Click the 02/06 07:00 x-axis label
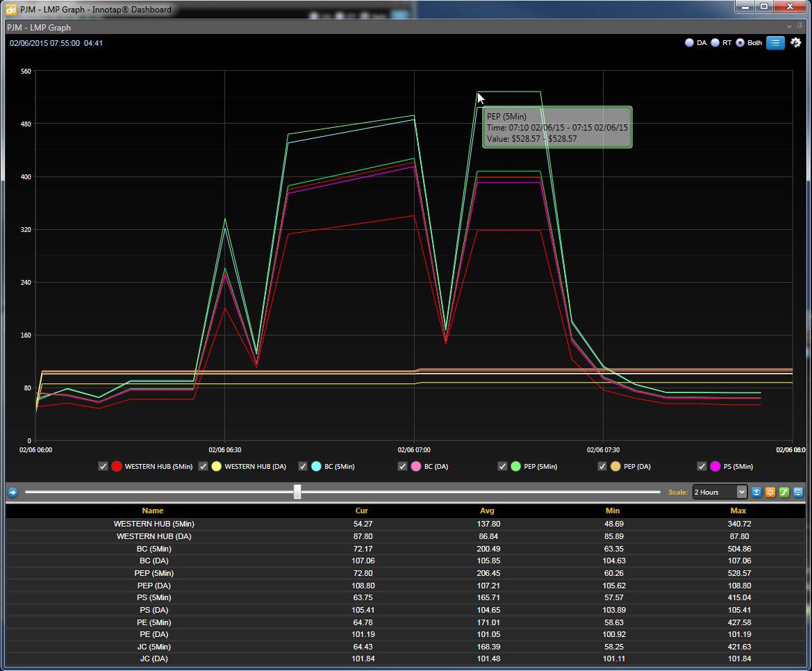The height and width of the screenshot is (671, 812). tap(414, 450)
